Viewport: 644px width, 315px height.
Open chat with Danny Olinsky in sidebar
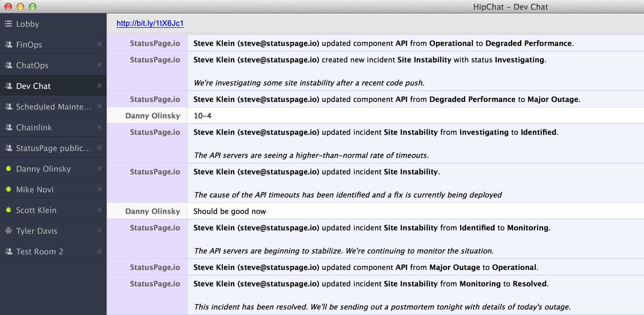[x=53, y=169]
